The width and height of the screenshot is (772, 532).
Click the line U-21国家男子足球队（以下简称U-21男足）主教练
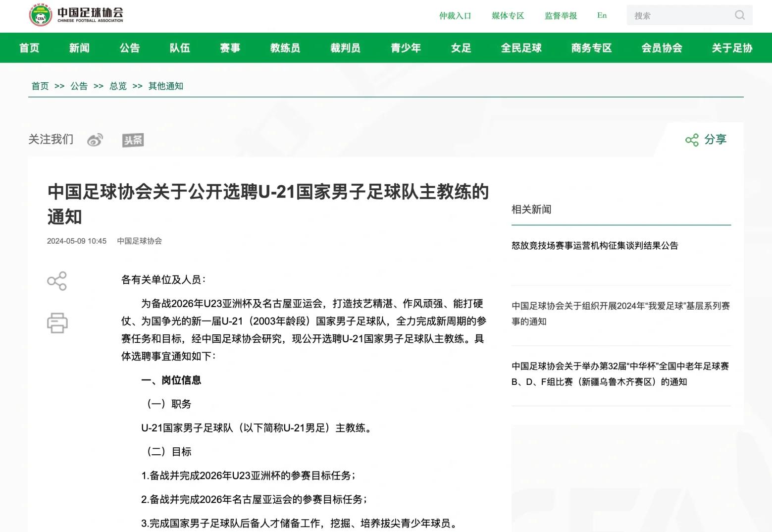pyautogui.click(x=257, y=428)
